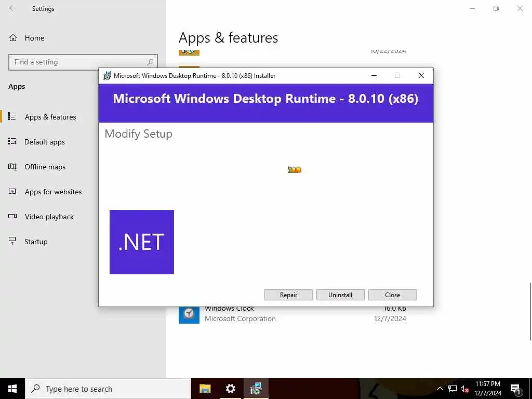Image resolution: width=532 pixels, height=399 pixels.
Task: Show hidden system tray icons
Action: (440, 389)
